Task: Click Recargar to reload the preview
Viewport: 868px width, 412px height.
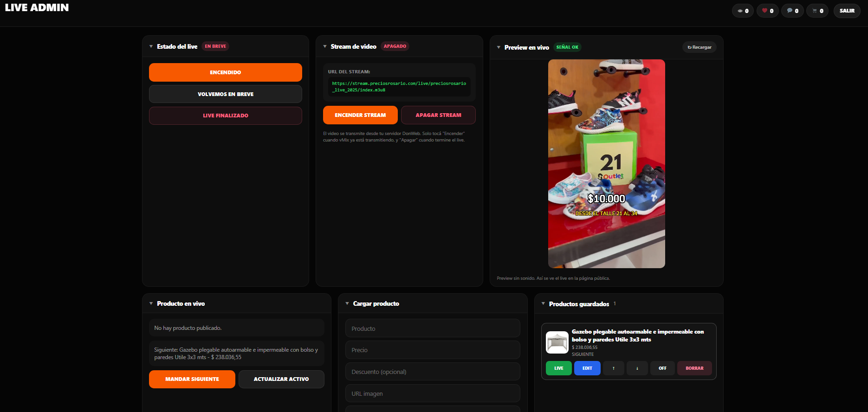Action: [x=700, y=47]
